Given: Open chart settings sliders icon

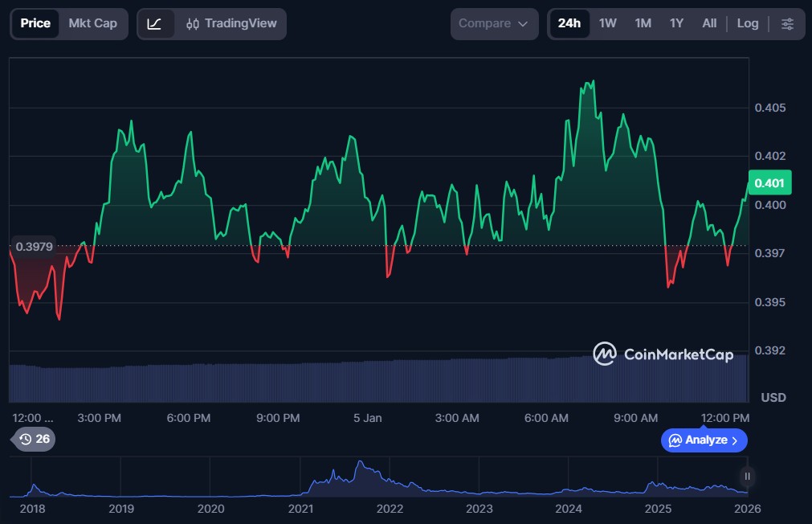Looking at the screenshot, I should [787, 23].
